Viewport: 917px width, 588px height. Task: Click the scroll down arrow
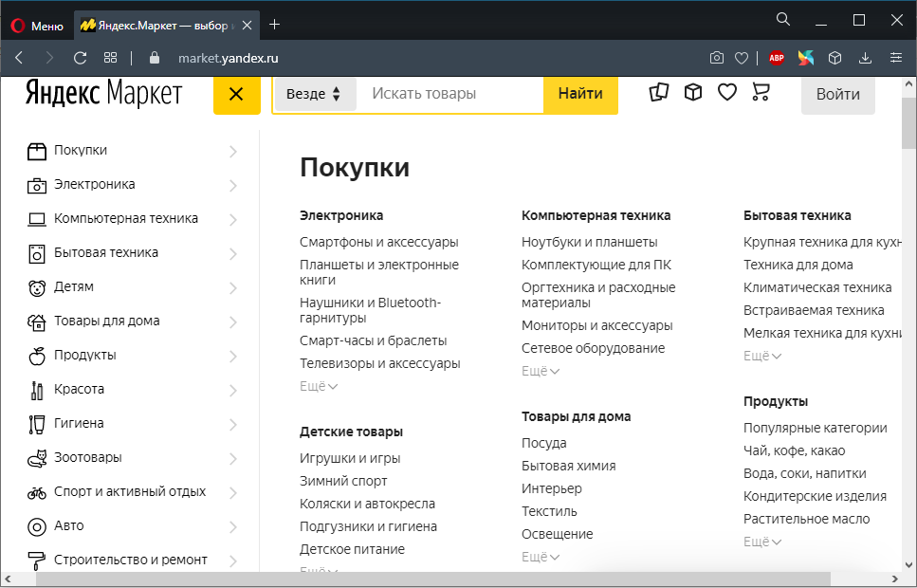908,565
